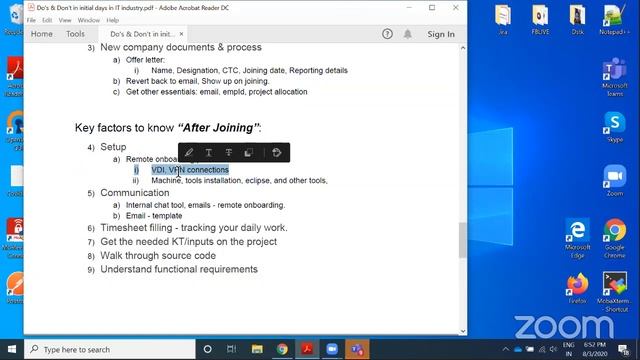Select the Firefox desktop shortcut
This screenshot has height=360, width=640.
pos(578,288)
